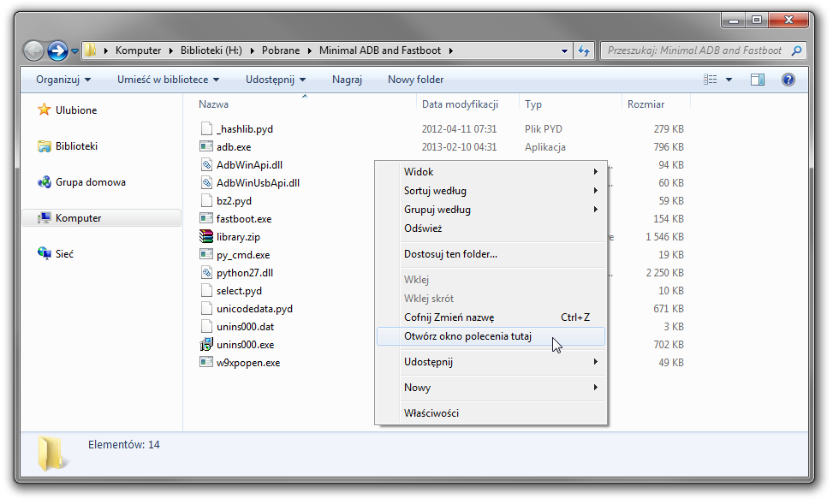Choose Właściwości in context menu
The image size is (833, 504).
(x=491, y=413)
